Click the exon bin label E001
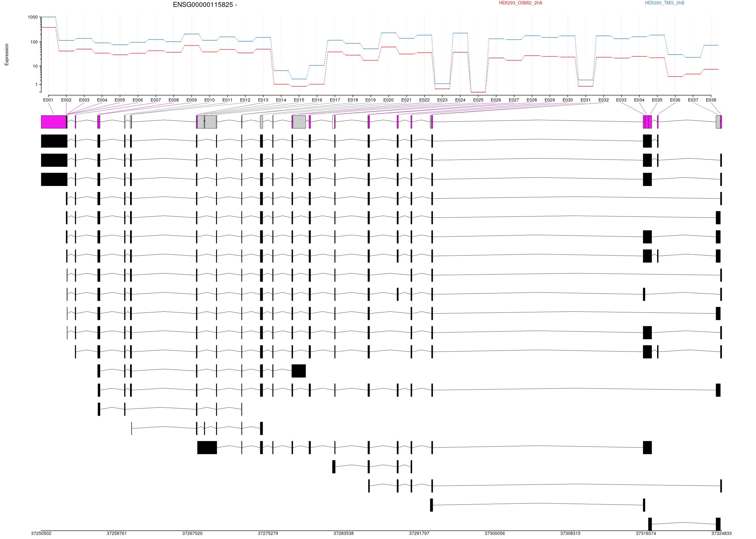 point(48,100)
